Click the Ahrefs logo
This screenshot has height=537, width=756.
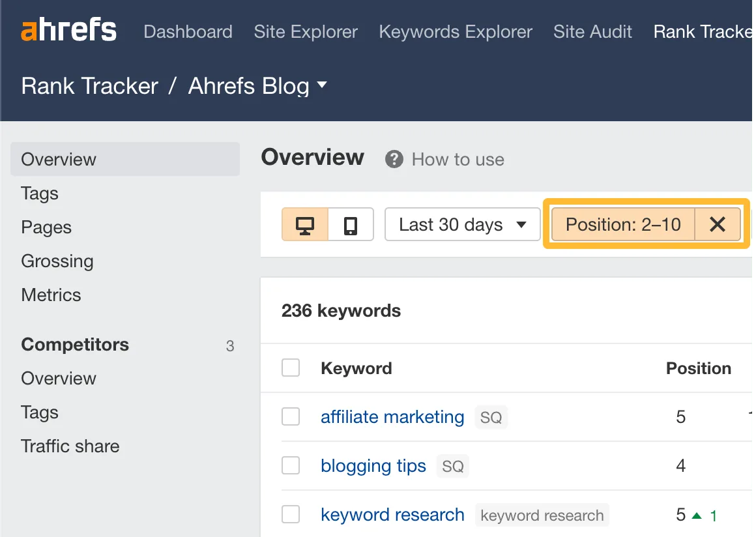68,30
